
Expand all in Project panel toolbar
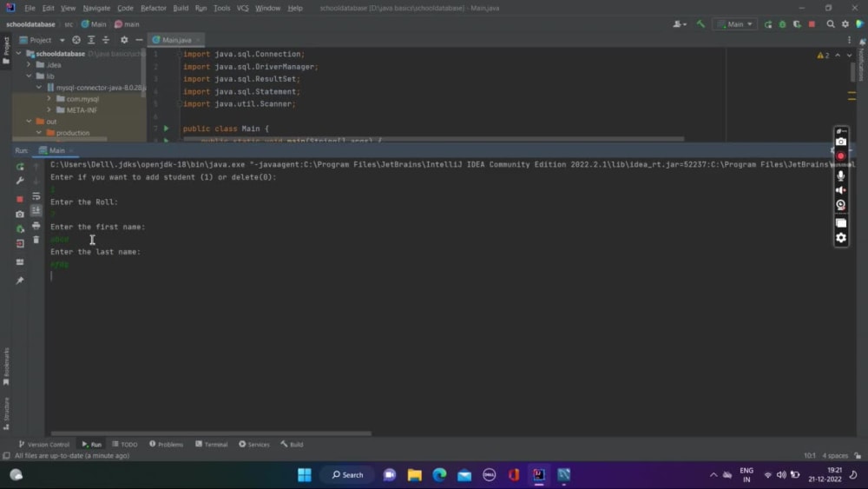91,40
